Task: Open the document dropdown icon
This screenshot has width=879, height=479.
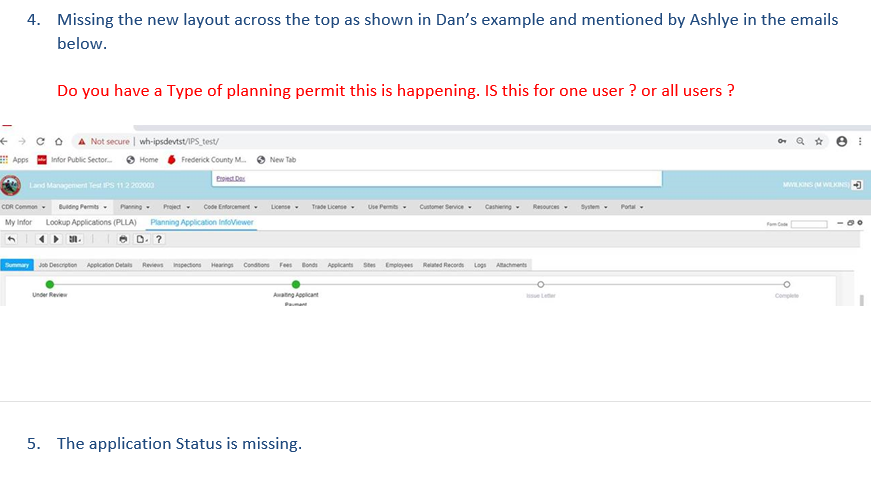Action: coord(142,239)
